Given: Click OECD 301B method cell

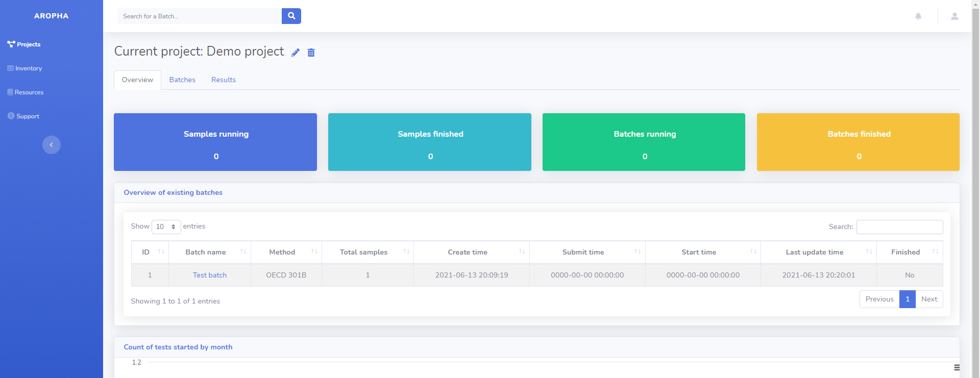Looking at the screenshot, I should point(286,275).
